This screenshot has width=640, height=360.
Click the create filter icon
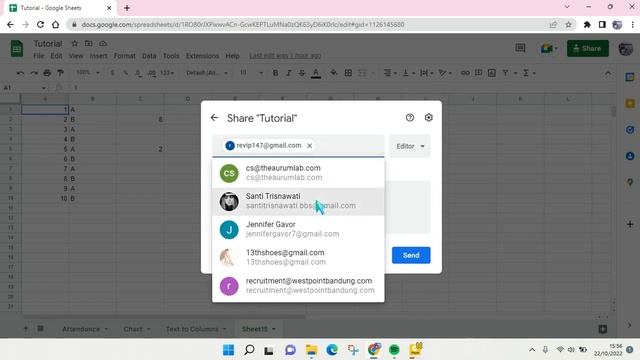pos(505,73)
